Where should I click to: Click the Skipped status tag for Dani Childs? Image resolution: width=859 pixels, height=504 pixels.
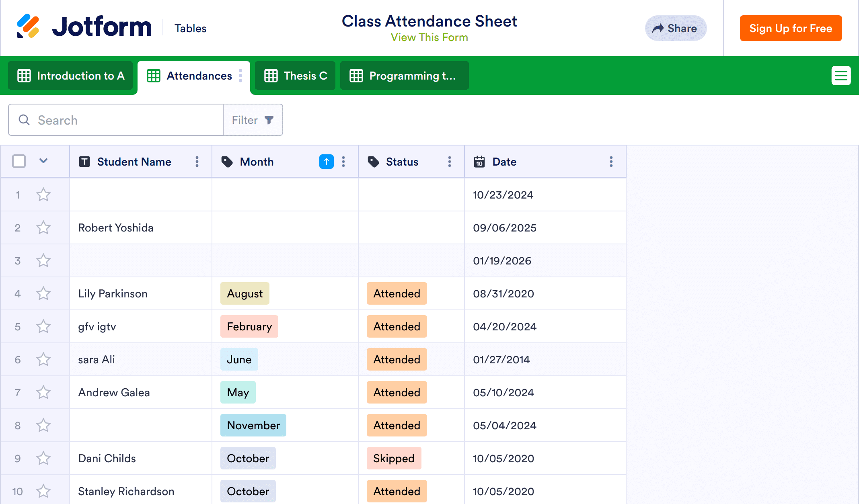tap(394, 458)
